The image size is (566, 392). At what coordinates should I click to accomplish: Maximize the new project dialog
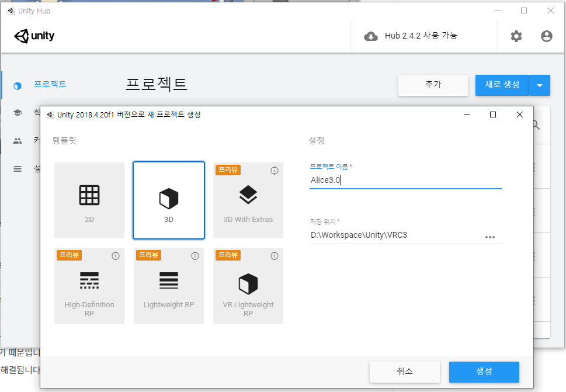click(x=493, y=115)
